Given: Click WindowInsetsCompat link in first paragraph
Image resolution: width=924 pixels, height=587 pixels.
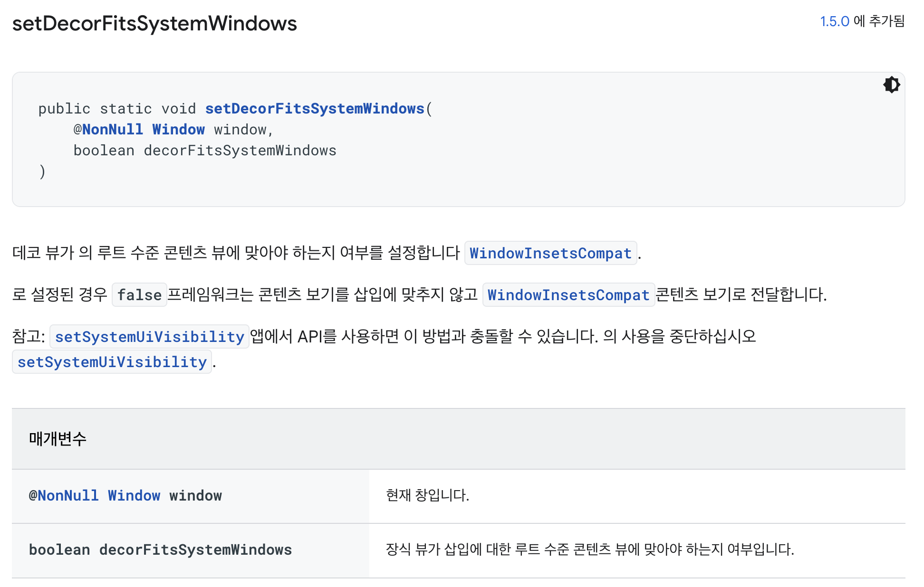Looking at the screenshot, I should pos(550,253).
